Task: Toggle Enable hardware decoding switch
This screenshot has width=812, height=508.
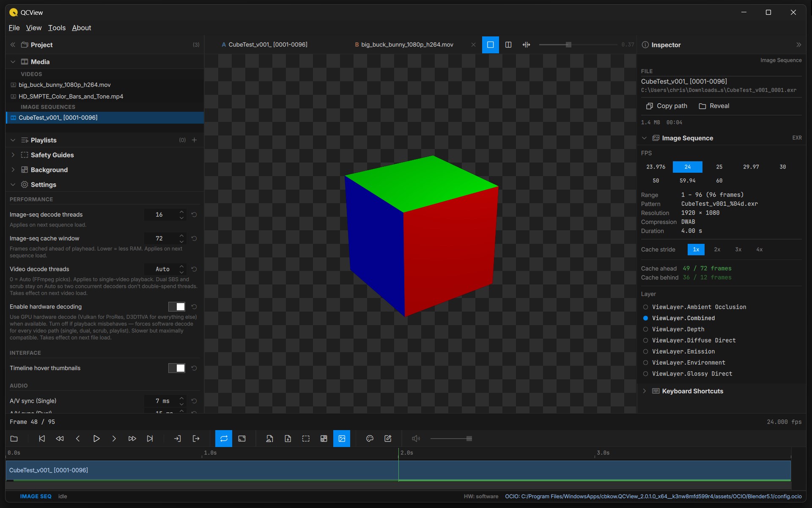Action: [177, 306]
